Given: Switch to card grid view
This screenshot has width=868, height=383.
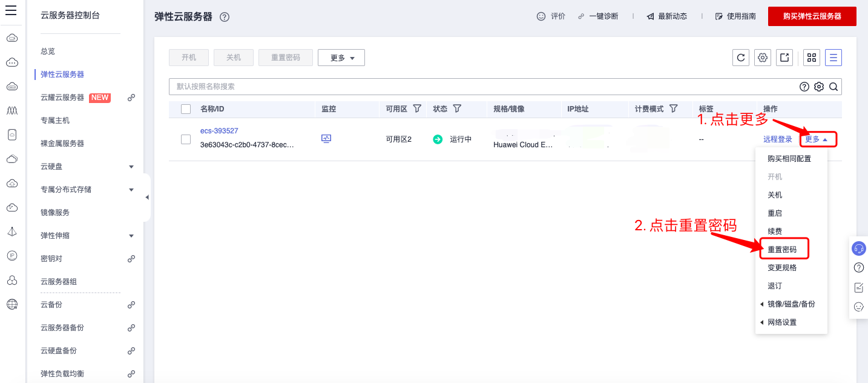Looking at the screenshot, I should click(812, 58).
